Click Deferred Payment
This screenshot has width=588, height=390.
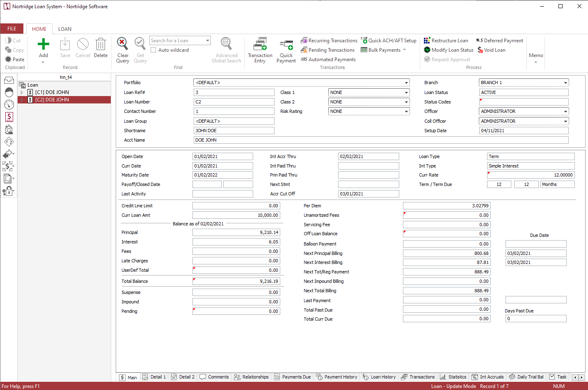tap(500, 41)
